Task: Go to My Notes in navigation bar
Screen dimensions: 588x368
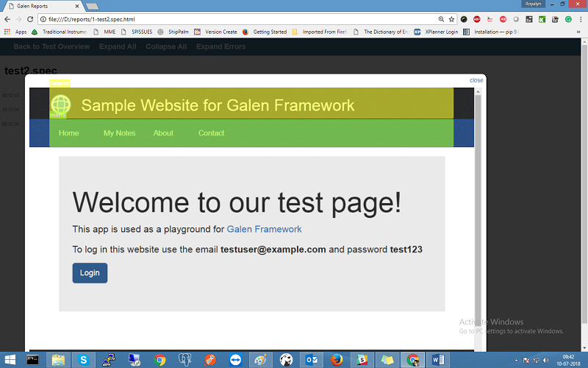Action: tap(119, 133)
